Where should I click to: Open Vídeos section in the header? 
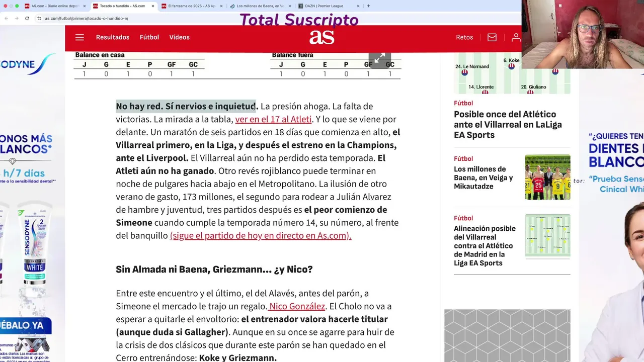(x=179, y=37)
